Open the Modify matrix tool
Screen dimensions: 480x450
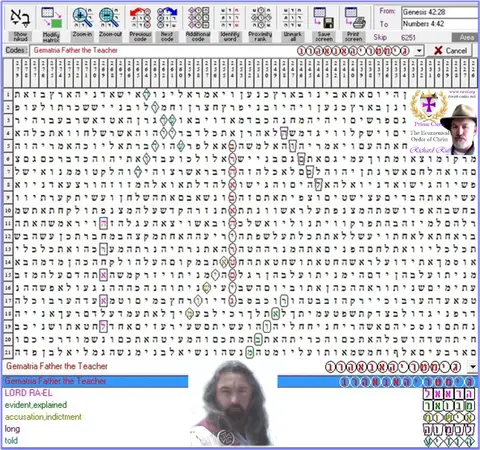click(x=51, y=25)
